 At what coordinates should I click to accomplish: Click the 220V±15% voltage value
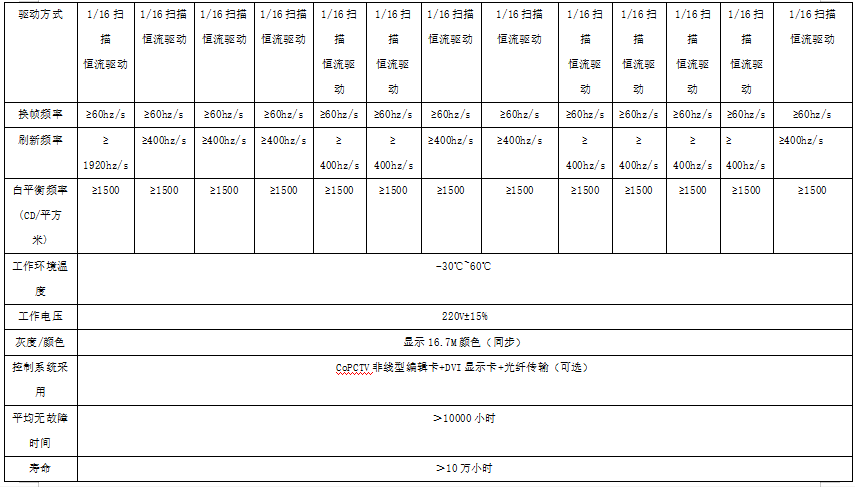[x=464, y=316]
